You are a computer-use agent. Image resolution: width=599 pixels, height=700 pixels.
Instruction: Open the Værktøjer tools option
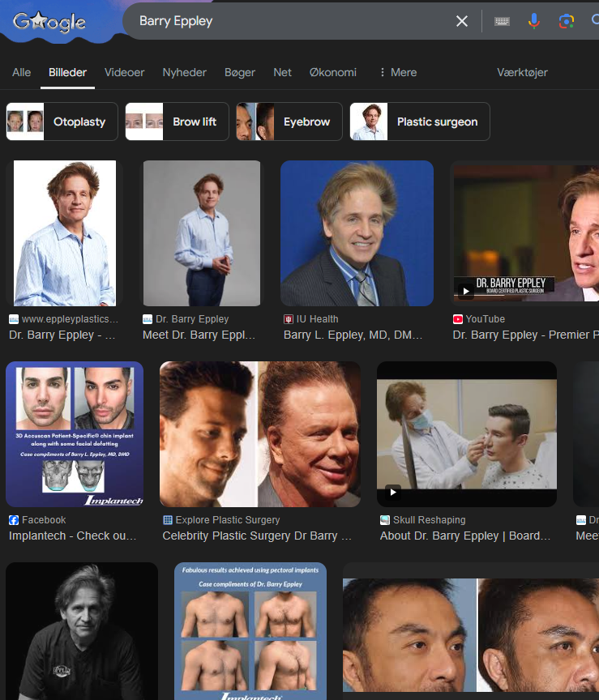(522, 72)
